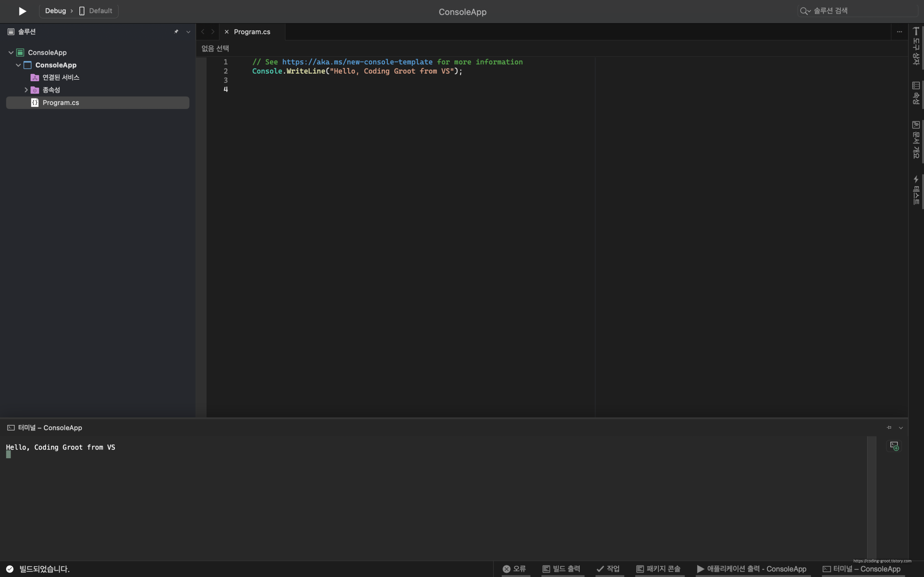924x577 pixels.
Task: Switch to the 패키지 콘솔 tab
Action: click(659, 569)
